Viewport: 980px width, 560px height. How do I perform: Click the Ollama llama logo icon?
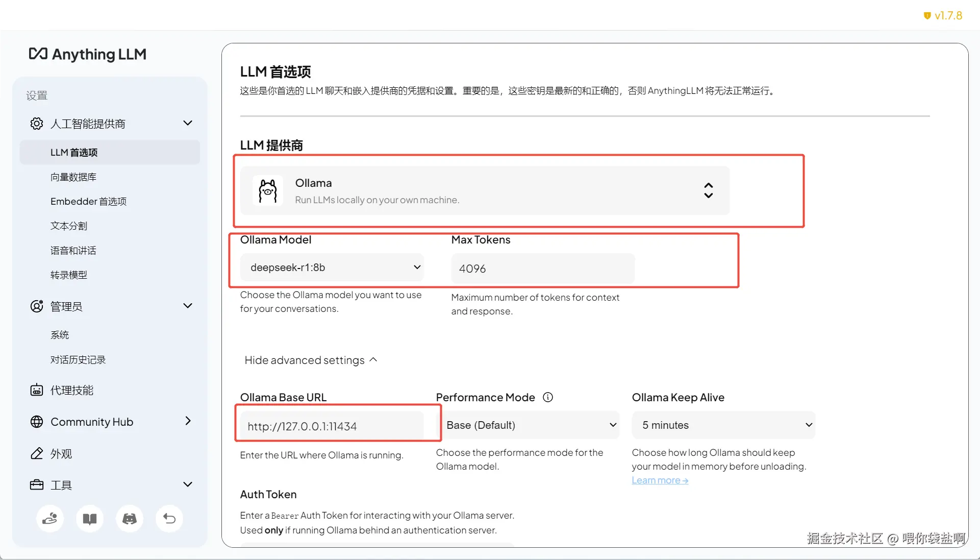pos(268,191)
